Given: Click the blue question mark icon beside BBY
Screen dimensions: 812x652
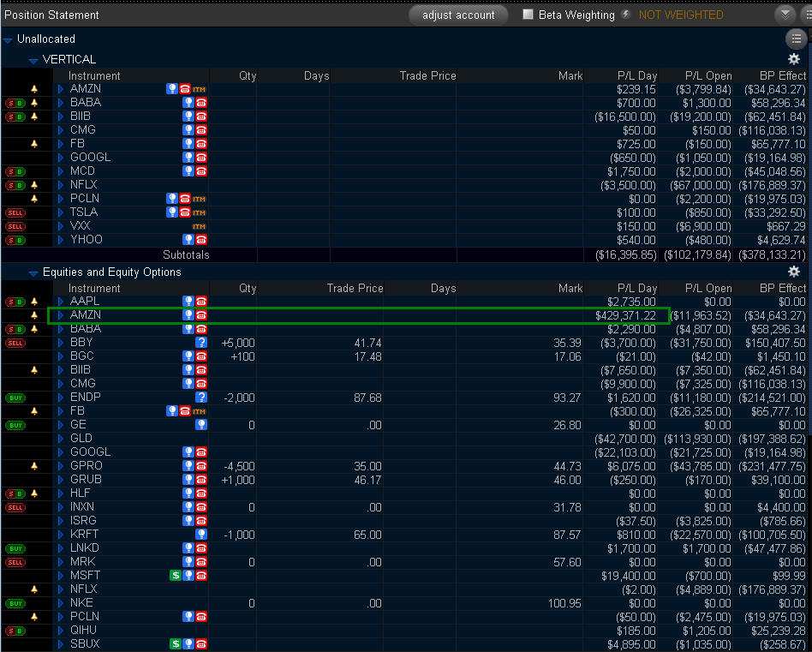Looking at the screenshot, I should click(x=201, y=343).
